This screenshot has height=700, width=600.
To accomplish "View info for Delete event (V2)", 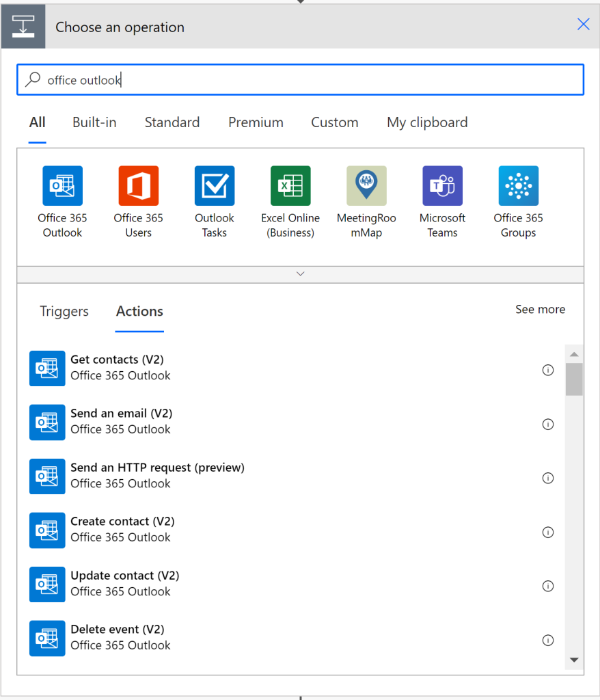I will [x=548, y=640].
